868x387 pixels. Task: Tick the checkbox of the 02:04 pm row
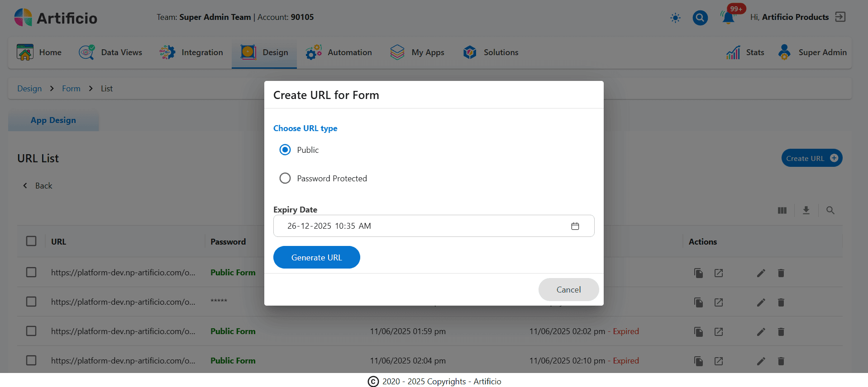coord(31,360)
